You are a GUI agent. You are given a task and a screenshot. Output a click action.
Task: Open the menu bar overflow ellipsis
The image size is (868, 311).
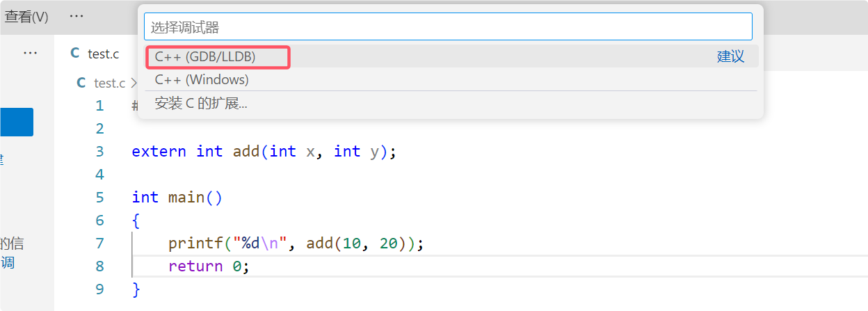point(77,16)
